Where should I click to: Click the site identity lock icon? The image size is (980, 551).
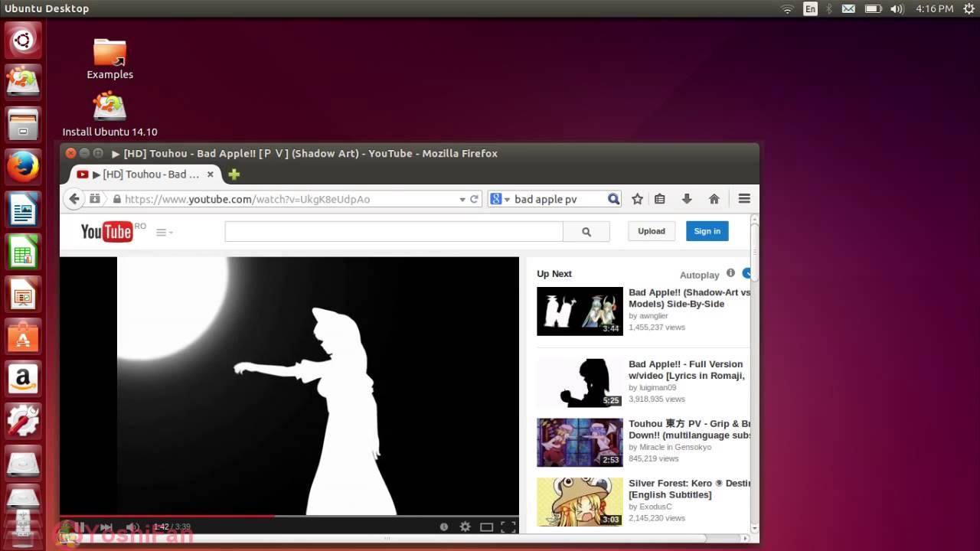116,199
